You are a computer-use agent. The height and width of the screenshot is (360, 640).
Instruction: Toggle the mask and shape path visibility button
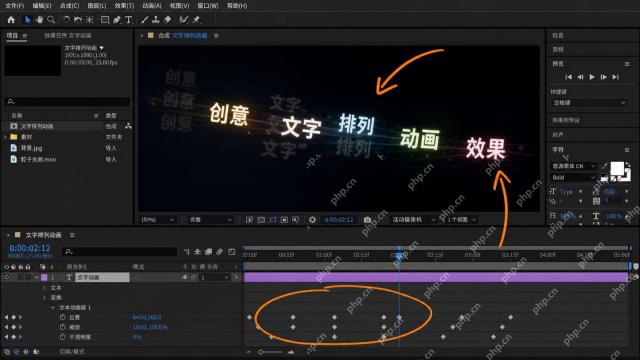273,220
